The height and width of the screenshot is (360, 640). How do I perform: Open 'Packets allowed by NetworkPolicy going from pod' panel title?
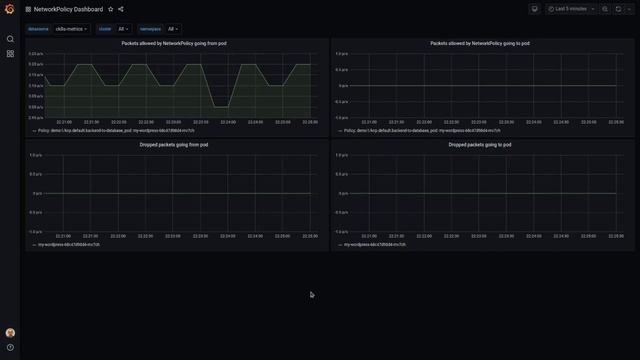(x=174, y=43)
